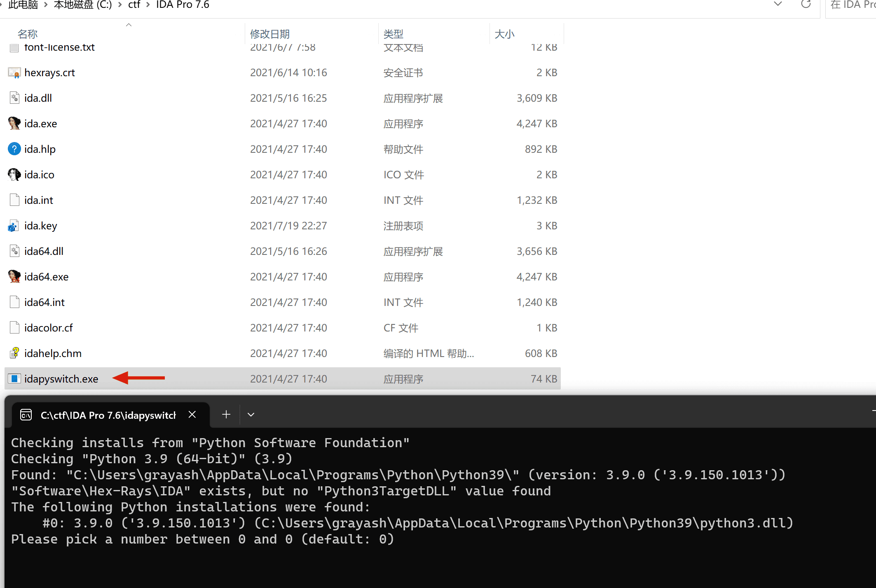Navigate to ctf folder in the breadcrumb
The width and height of the screenshot is (876, 588).
point(134,5)
